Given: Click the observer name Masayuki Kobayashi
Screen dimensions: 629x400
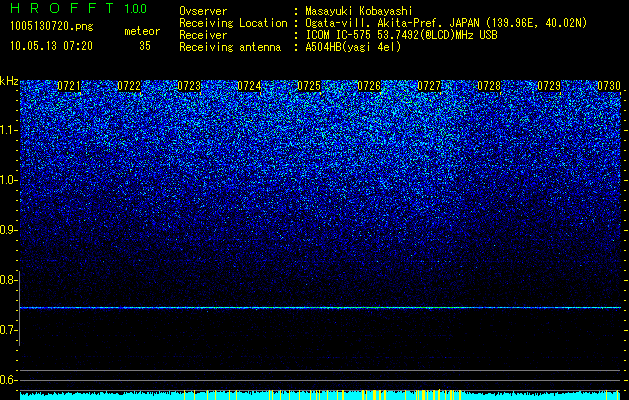Looking at the screenshot, I should pyautogui.click(x=359, y=11).
